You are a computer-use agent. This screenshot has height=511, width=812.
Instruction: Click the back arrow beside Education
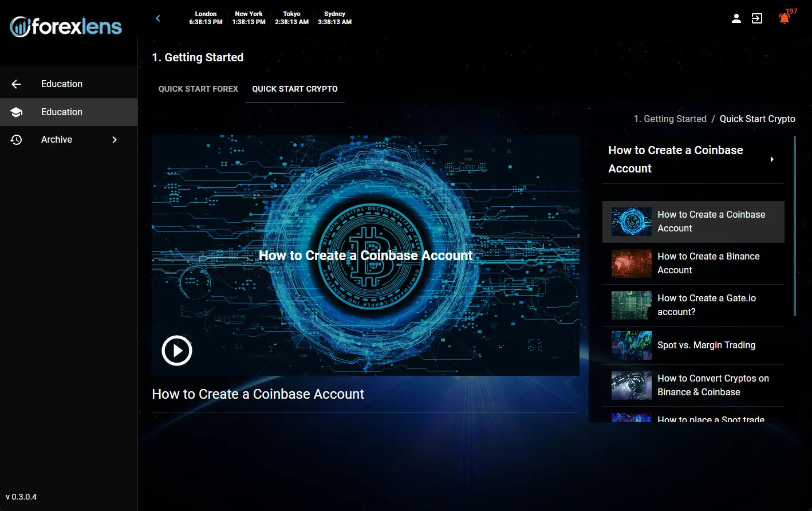click(16, 84)
